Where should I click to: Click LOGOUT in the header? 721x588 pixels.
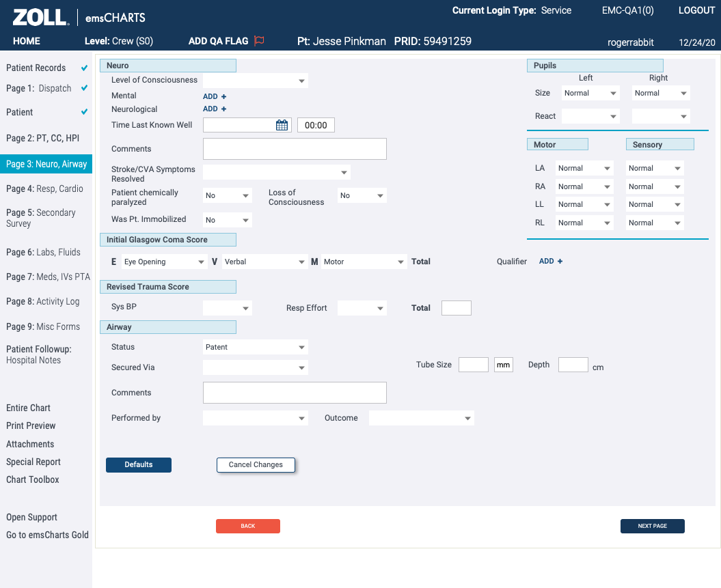(696, 10)
